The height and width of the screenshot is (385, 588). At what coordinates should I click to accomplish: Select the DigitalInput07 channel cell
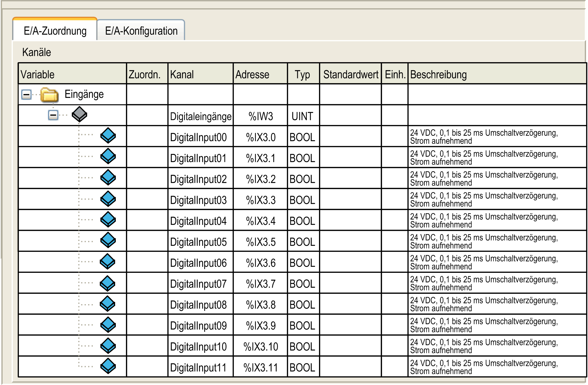(201, 283)
